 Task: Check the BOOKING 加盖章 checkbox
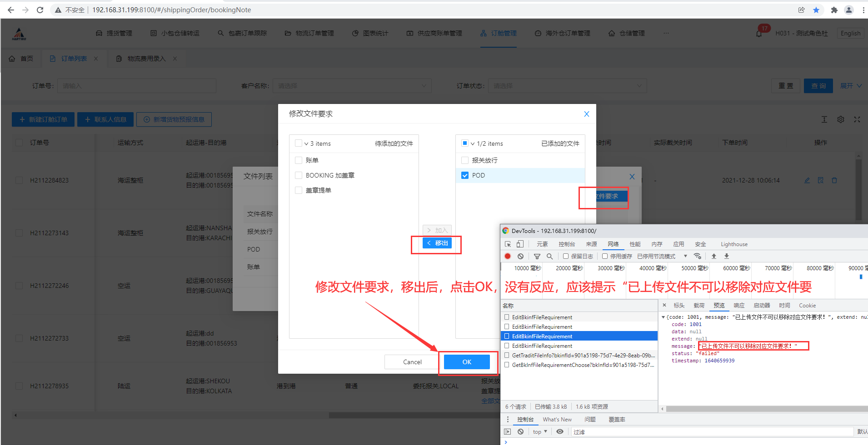point(299,175)
